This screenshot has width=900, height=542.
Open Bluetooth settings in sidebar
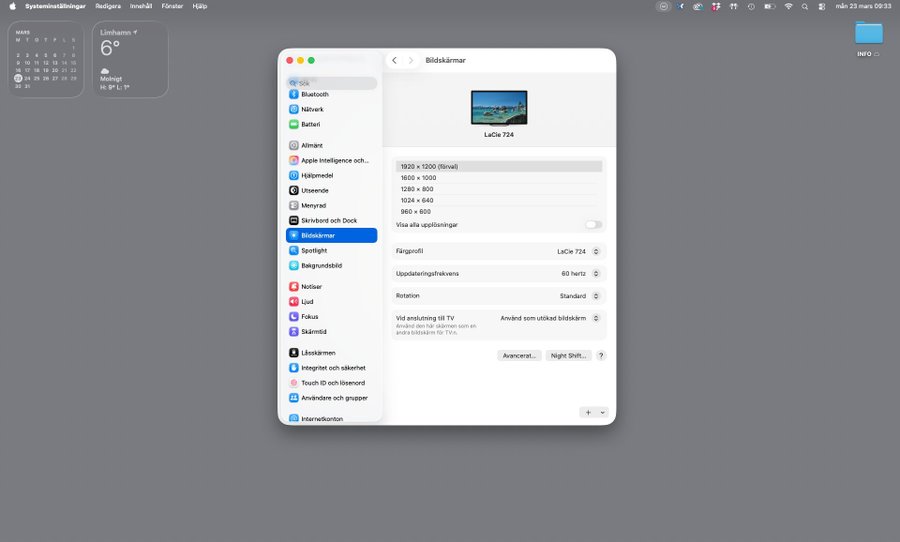click(314, 94)
